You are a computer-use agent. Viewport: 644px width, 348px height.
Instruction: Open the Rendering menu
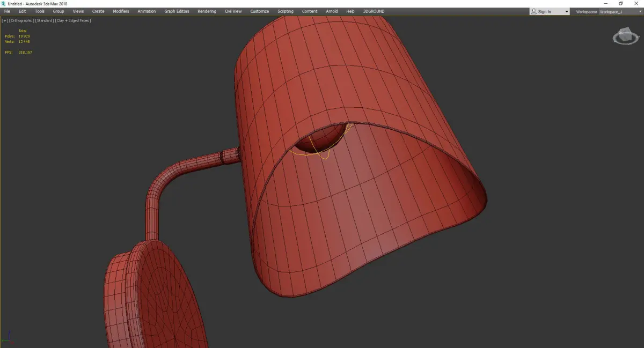[x=207, y=11]
